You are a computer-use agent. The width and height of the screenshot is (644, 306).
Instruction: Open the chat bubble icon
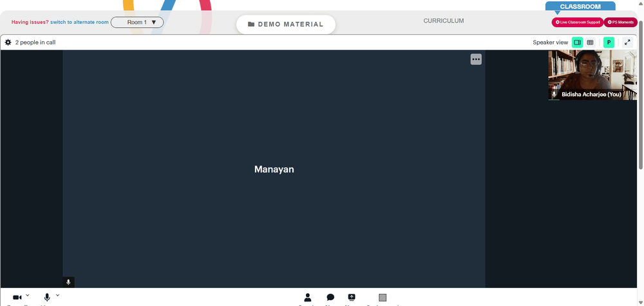pos(330,298)
